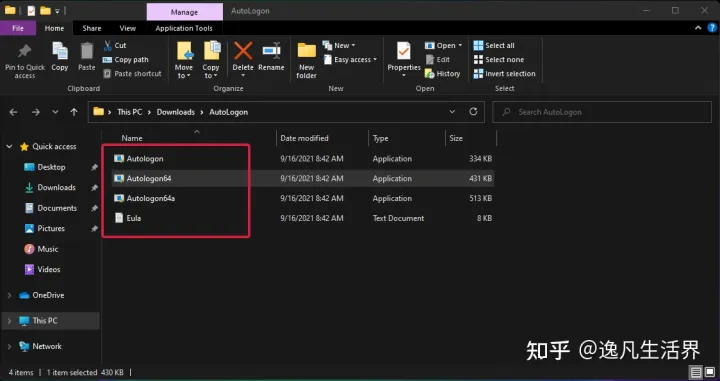Screen dimensions: 720x381
Task: Switch to the Home ribbon tab
Action: point(54,28)
